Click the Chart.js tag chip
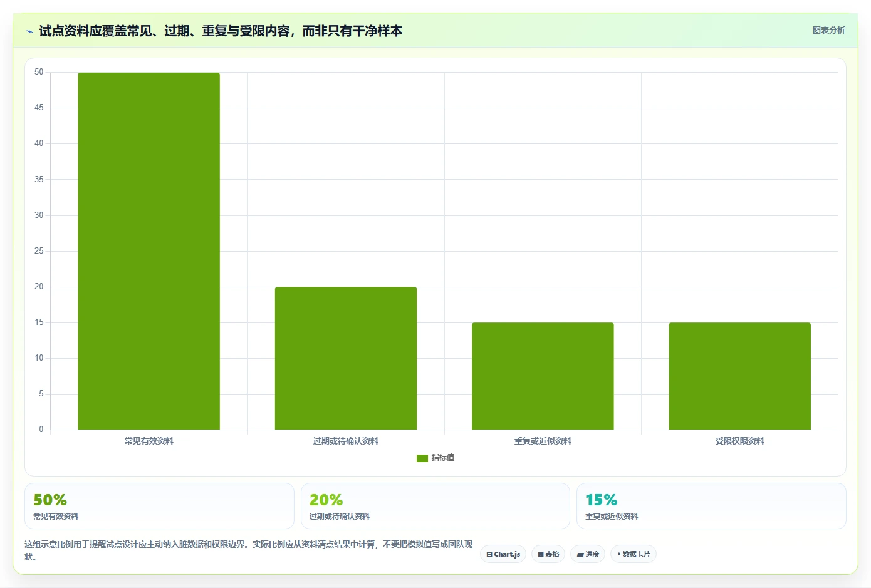Viewport: 871px width, 588px height. 503,554
